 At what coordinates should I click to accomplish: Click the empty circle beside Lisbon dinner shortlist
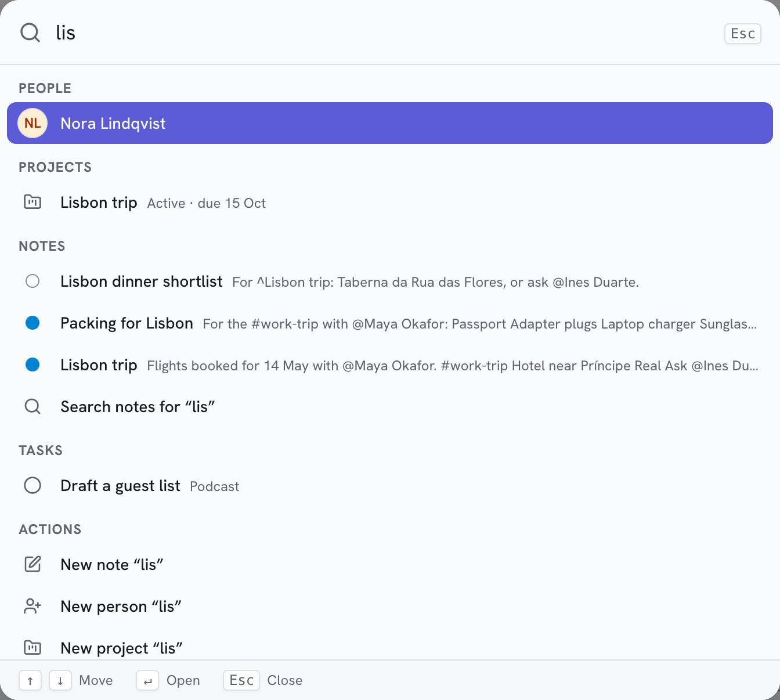(32, 281)
